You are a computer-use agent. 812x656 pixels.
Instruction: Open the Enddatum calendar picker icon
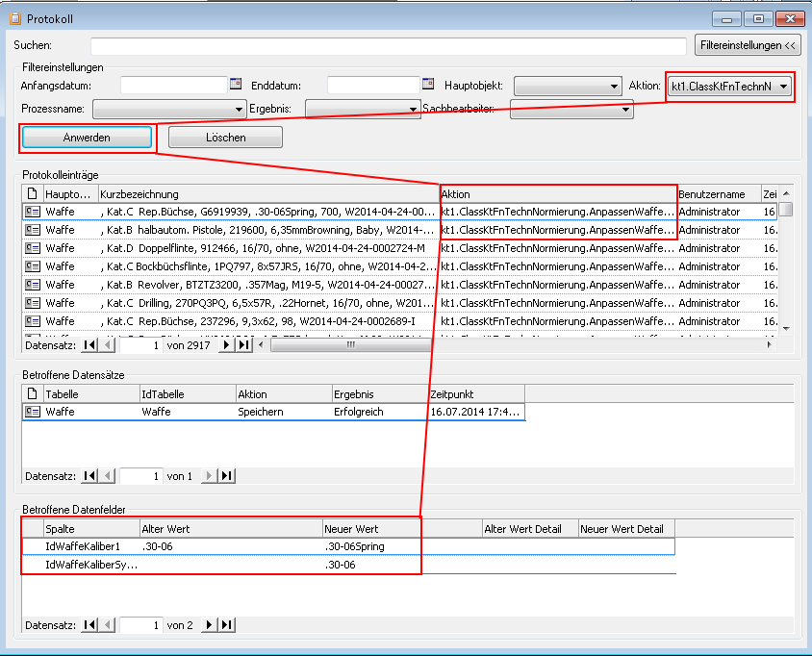click(x=428, y=85)
